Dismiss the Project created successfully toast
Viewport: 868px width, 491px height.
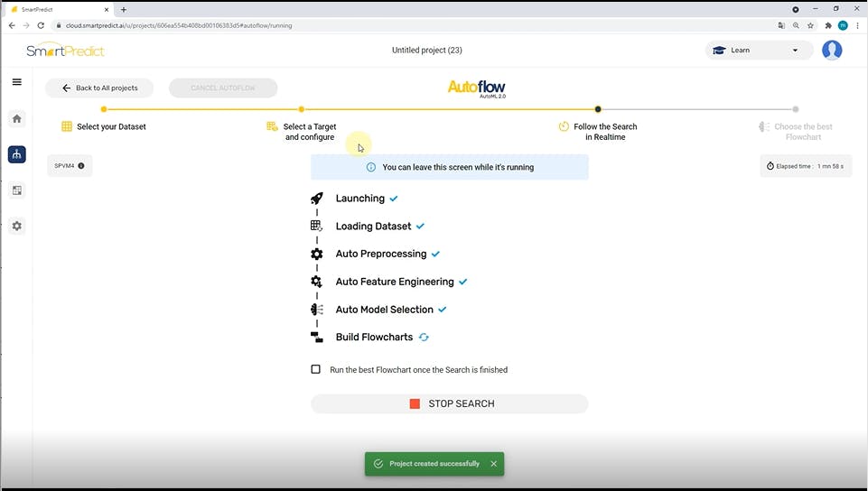494,464
